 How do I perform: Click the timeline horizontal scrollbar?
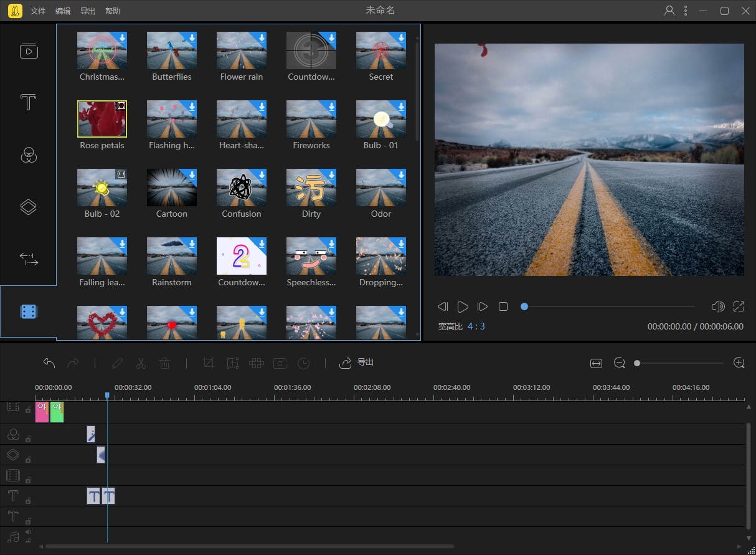click(x=250, y=546)
